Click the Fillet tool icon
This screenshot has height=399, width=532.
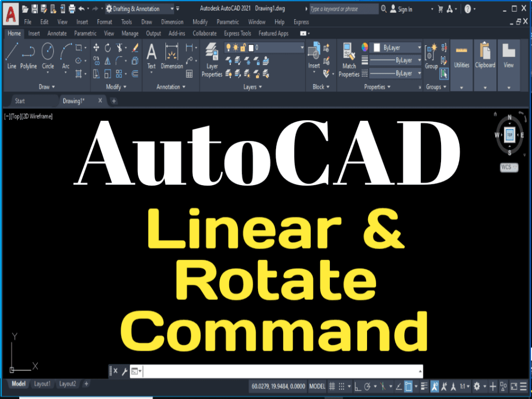pyautogui.click(x=119, y=61)
